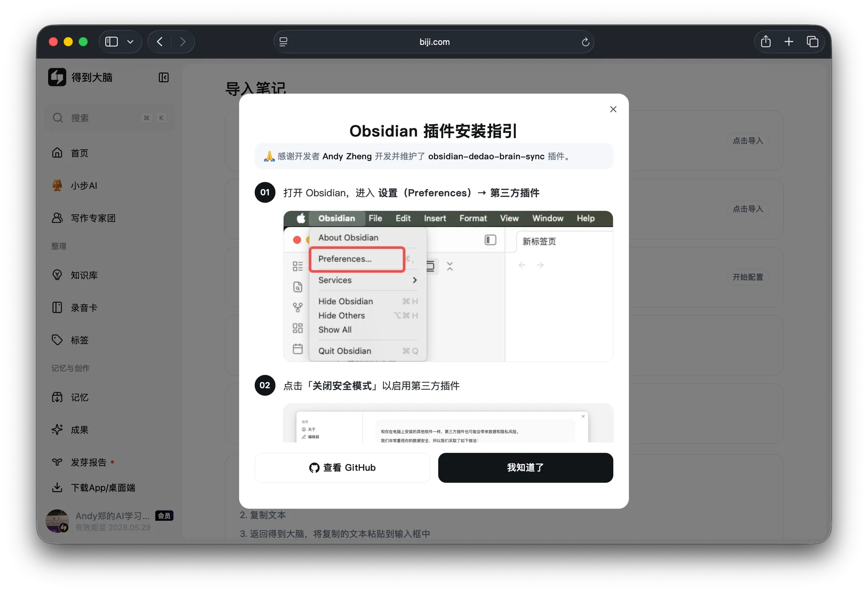Click the search magnifier icon
The width and height of the screenshot is (868, 592).
point(58,118)
